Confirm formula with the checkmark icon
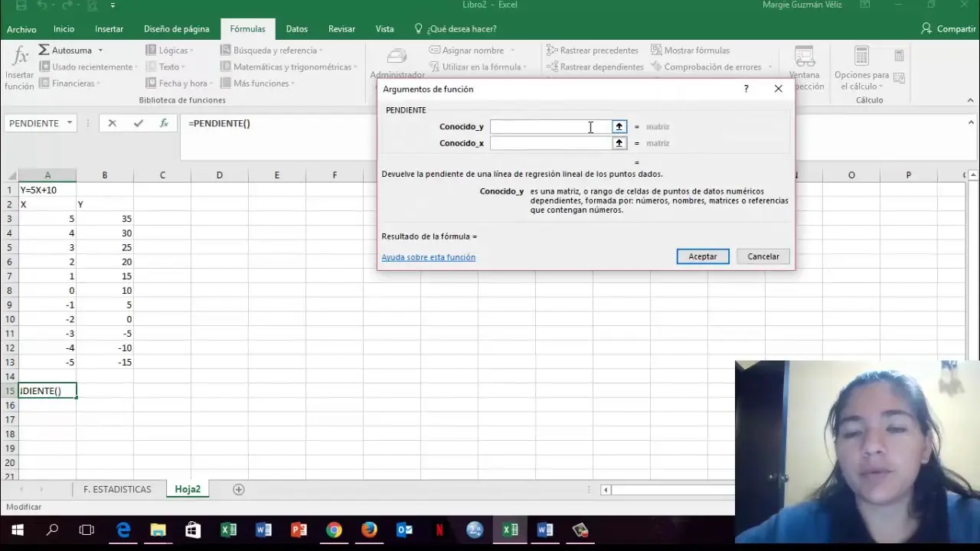The height and width of the screenshot is (551, 980). click(x=138, y=123)
